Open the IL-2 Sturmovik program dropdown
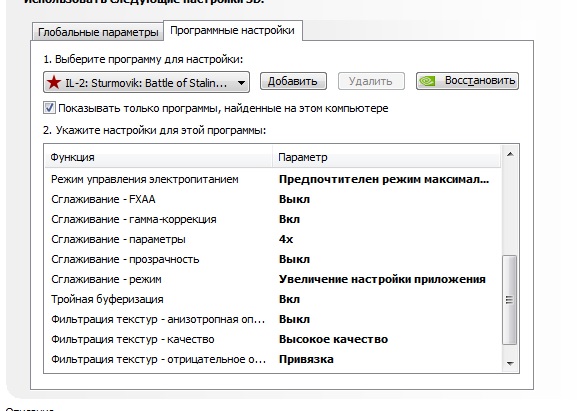Image resolution: width=577 pixels, height=411 pixels. point(146,82)
